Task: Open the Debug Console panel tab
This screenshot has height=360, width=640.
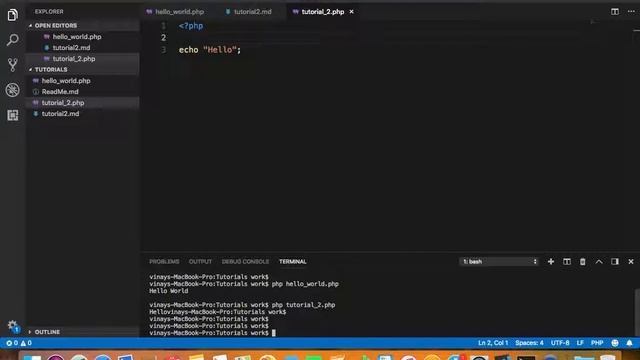Action: 245,262
